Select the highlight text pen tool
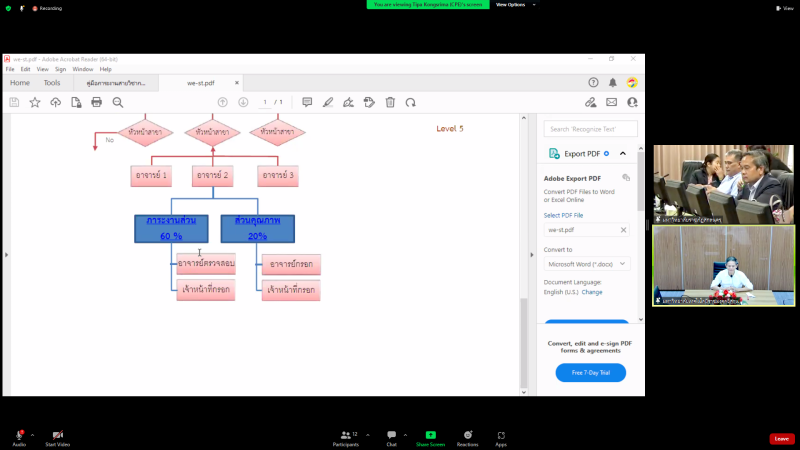This screenshot has width=800, height=450. click(328, 102)
